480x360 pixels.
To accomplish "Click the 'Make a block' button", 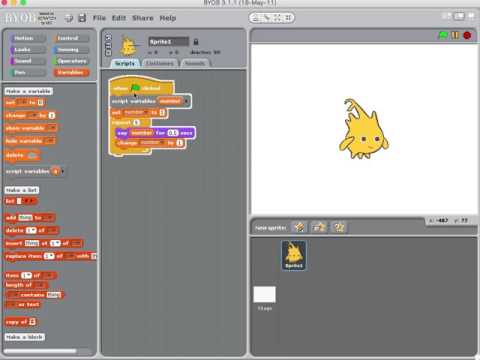I will pyautogui.click(x=25, y=337).
